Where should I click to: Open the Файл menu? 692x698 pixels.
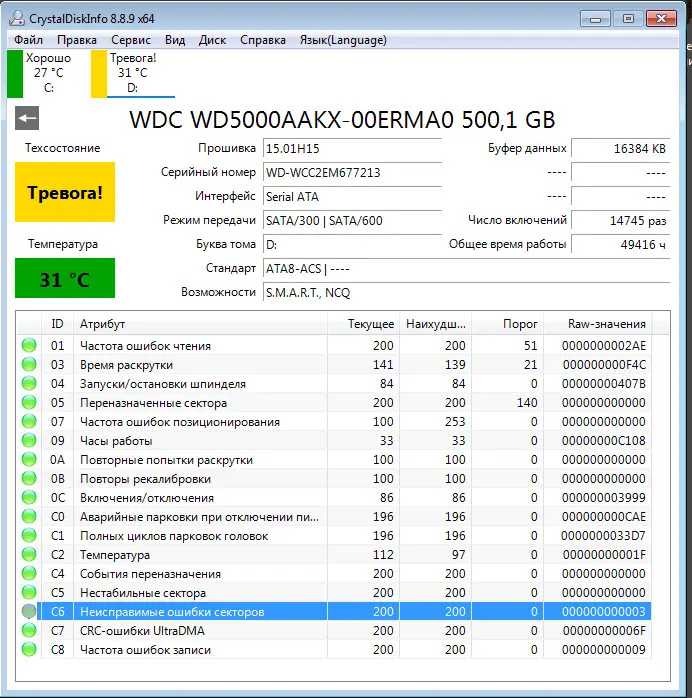point(29,40)
